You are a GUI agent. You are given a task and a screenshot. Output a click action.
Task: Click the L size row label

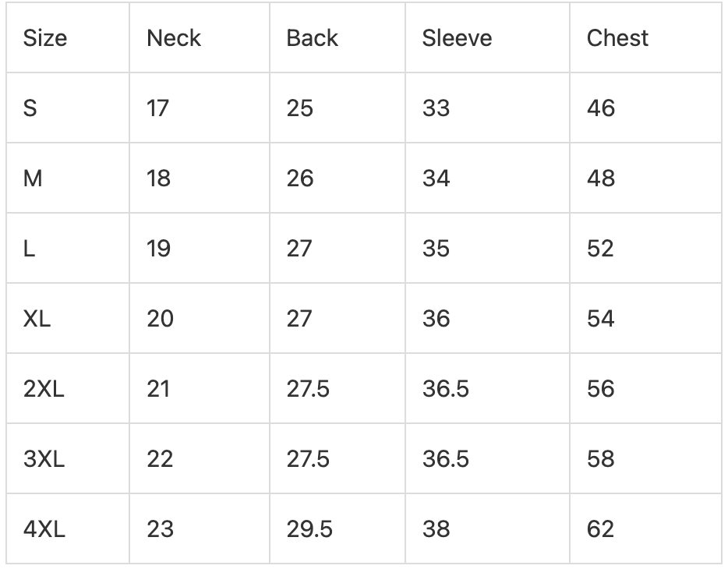point(29,249)
